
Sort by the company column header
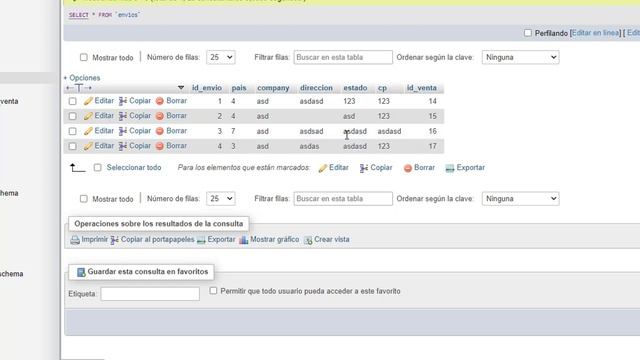(273, 88)
